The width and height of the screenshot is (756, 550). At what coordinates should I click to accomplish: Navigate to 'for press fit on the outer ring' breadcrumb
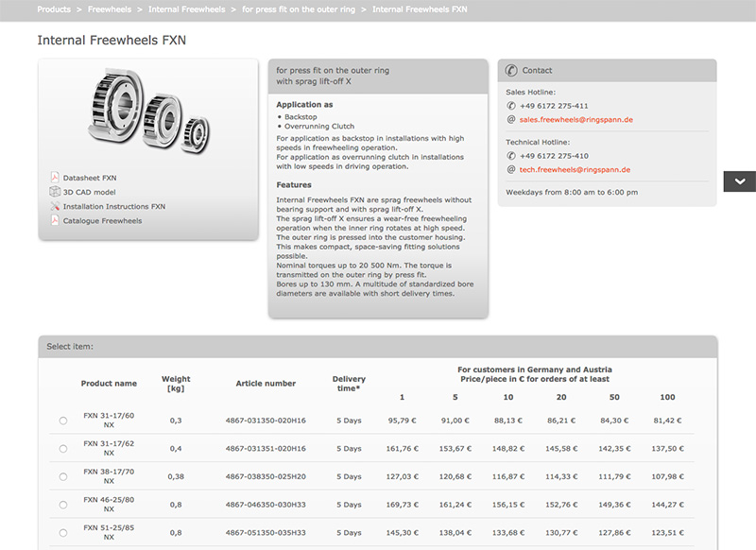click(x=299, y=9)
